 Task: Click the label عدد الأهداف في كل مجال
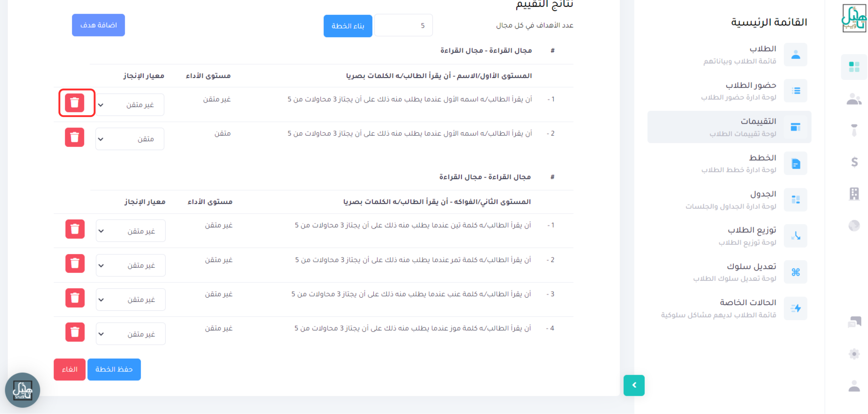[534, 26]
